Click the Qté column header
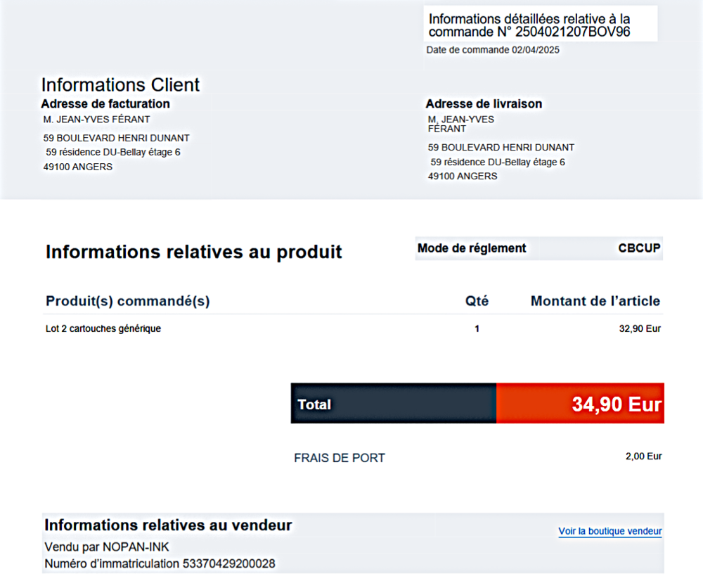703x588 pixels. (477, 301)
